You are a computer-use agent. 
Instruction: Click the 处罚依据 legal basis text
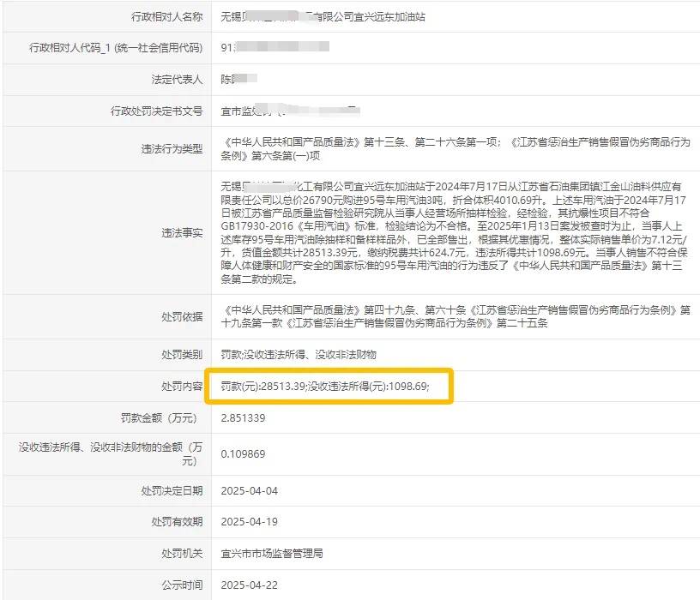pyautogui.click(x=455, y=316)
